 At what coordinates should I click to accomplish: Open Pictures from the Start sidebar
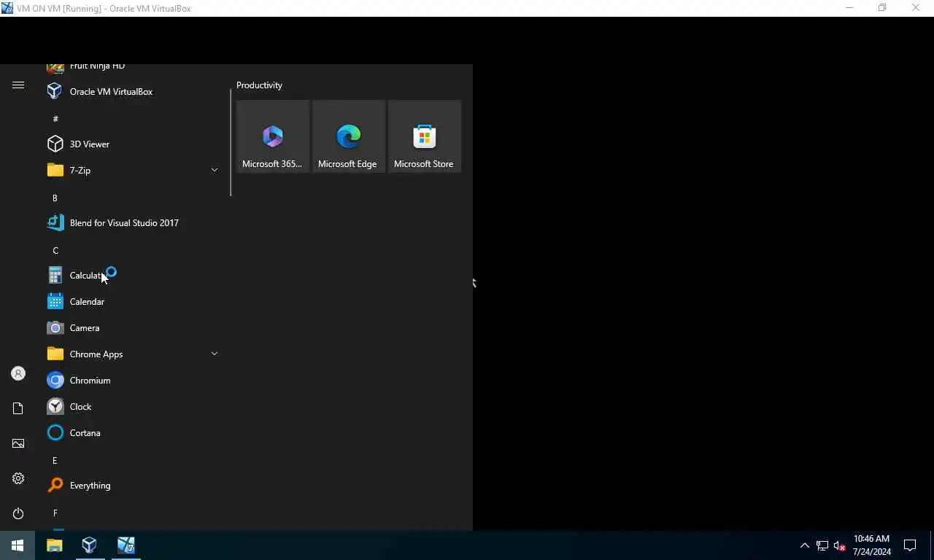[x=18, y=443]
